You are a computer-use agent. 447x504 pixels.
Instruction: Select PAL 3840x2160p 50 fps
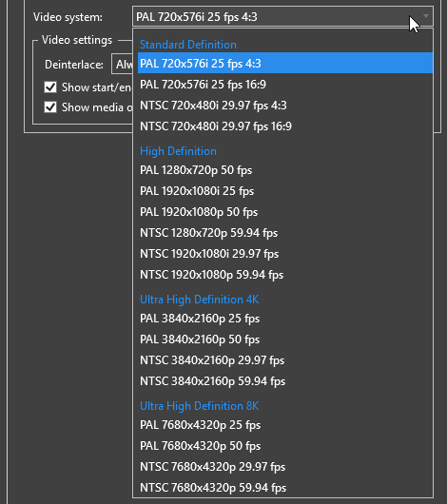(x=285, y=339)
